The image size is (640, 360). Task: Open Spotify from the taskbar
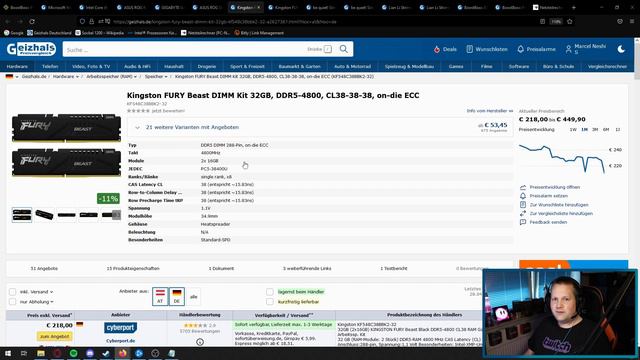(x=73, y=353)
